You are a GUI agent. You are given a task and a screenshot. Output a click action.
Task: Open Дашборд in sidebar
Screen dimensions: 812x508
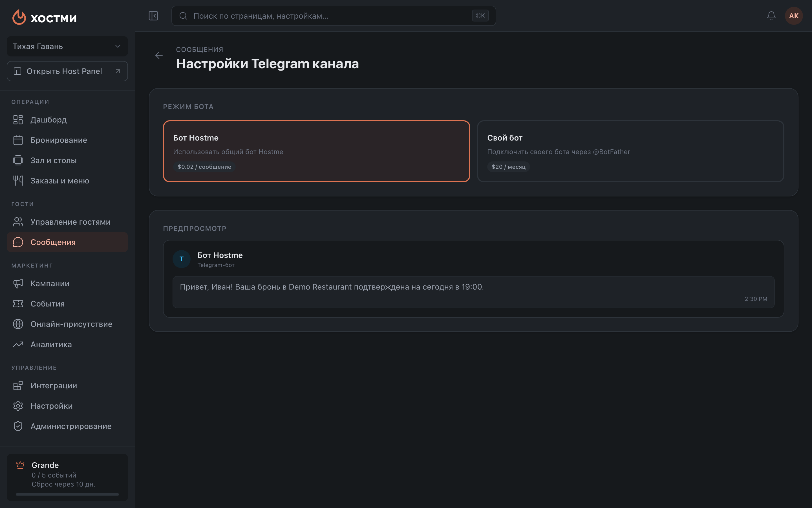click(67, 120)
